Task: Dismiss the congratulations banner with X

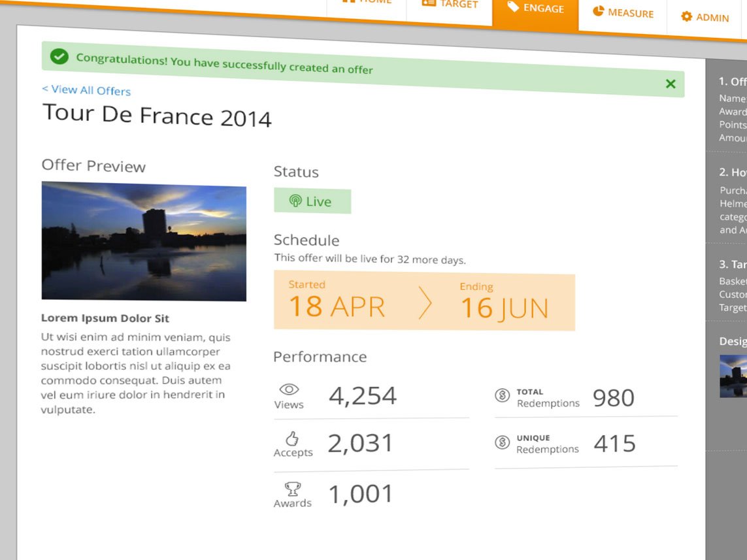Action: click(671, 84)
